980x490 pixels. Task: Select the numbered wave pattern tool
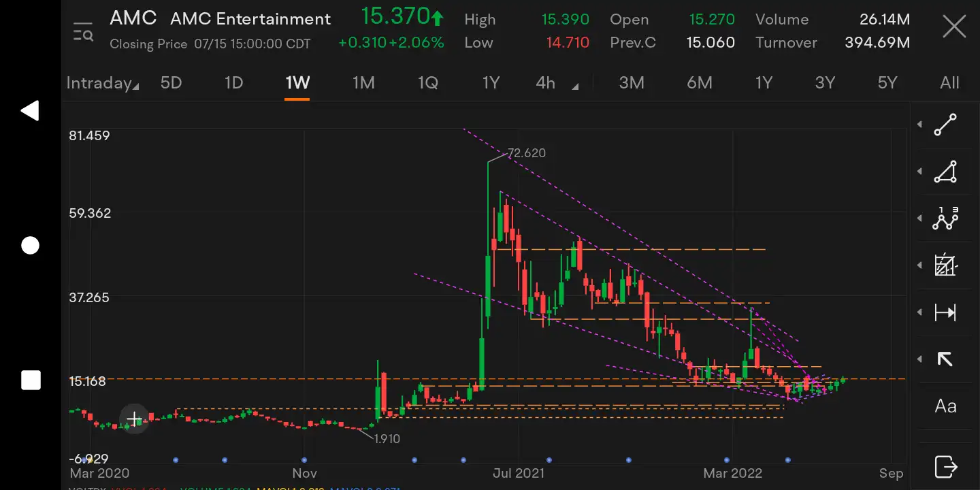coord(945,218)
